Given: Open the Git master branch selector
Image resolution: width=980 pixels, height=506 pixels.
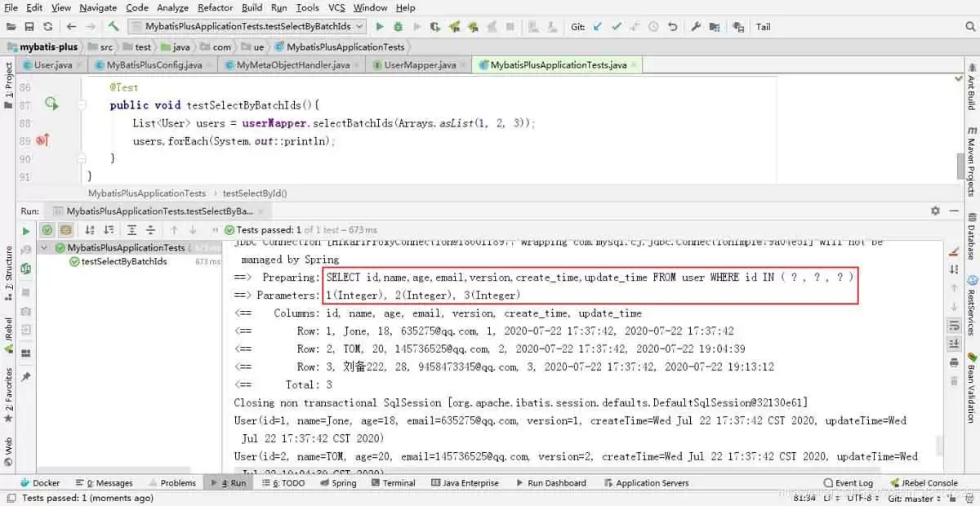Looking at the screenshot, I should tap(915, 498).
